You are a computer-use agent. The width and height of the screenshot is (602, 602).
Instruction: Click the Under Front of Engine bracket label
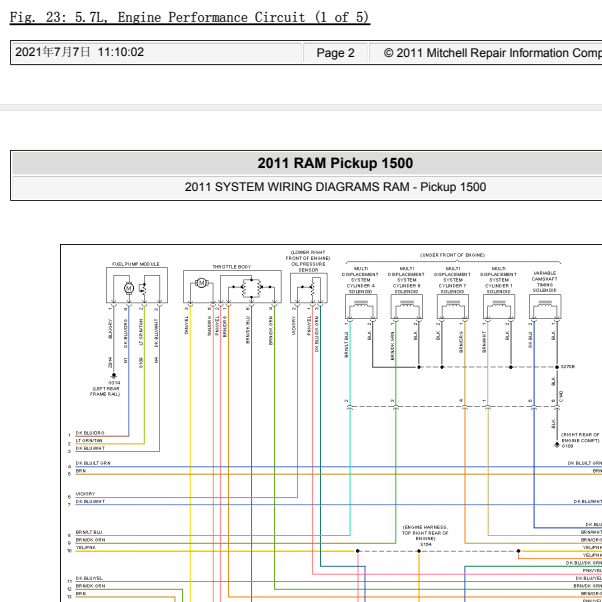tap(453, 255)
